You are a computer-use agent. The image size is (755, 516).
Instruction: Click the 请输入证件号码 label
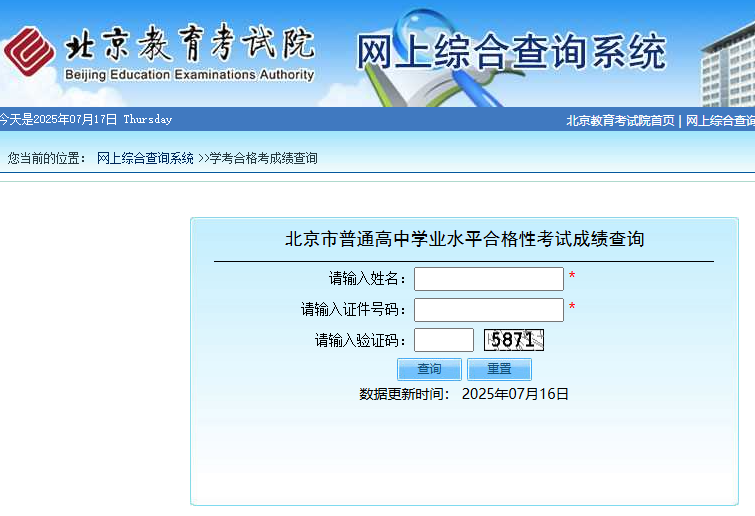(x=353, y=310)
